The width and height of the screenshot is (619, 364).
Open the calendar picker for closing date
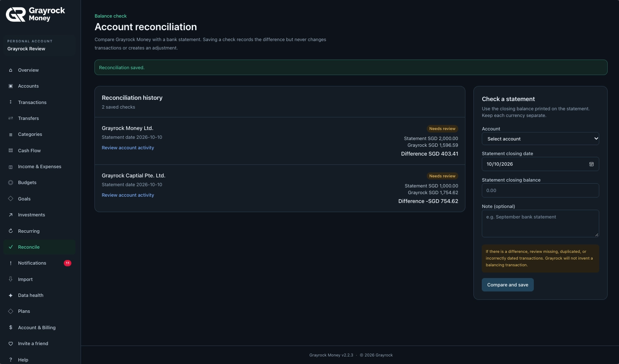pos(591,164)
